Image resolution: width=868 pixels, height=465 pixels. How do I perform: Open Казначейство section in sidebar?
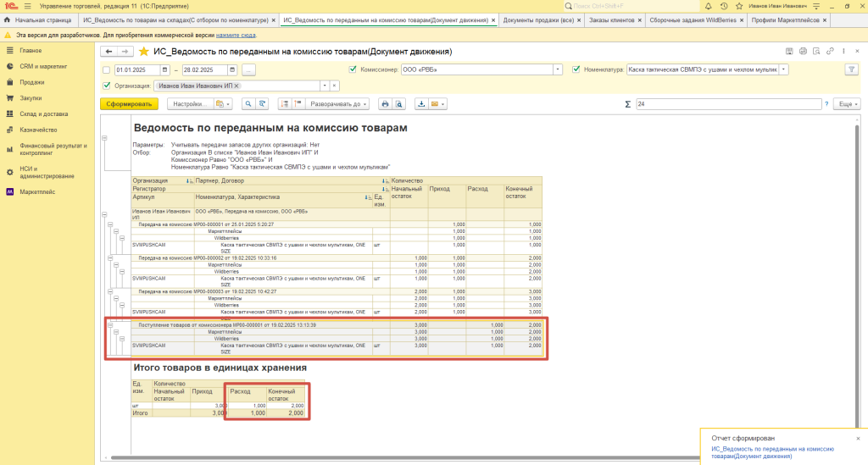(38, 130)
